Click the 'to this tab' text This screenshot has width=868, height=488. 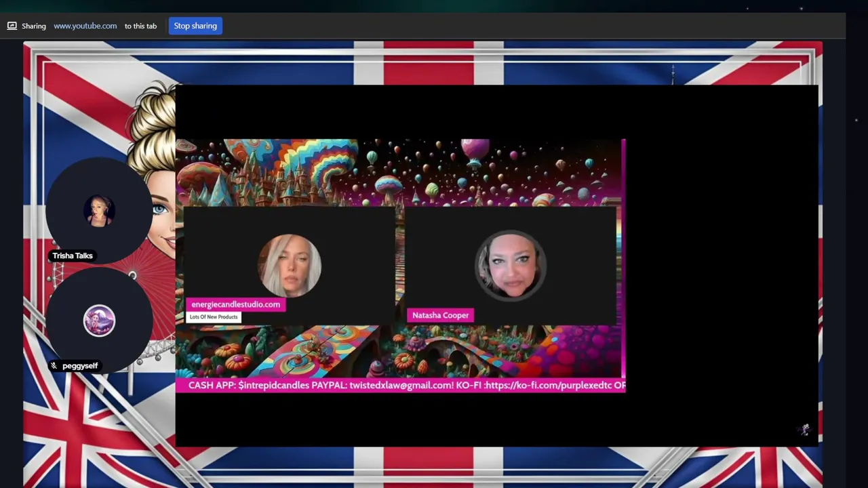140,26
